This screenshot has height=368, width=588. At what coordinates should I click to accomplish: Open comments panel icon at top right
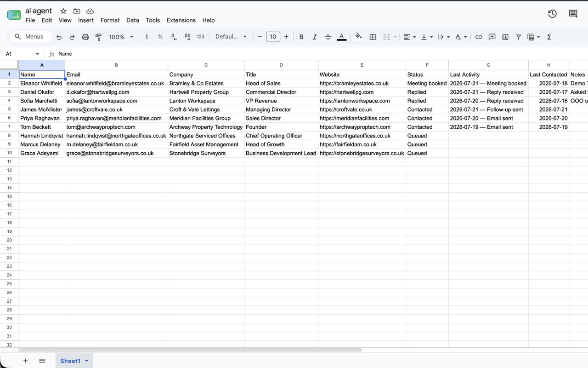point(573,14)
